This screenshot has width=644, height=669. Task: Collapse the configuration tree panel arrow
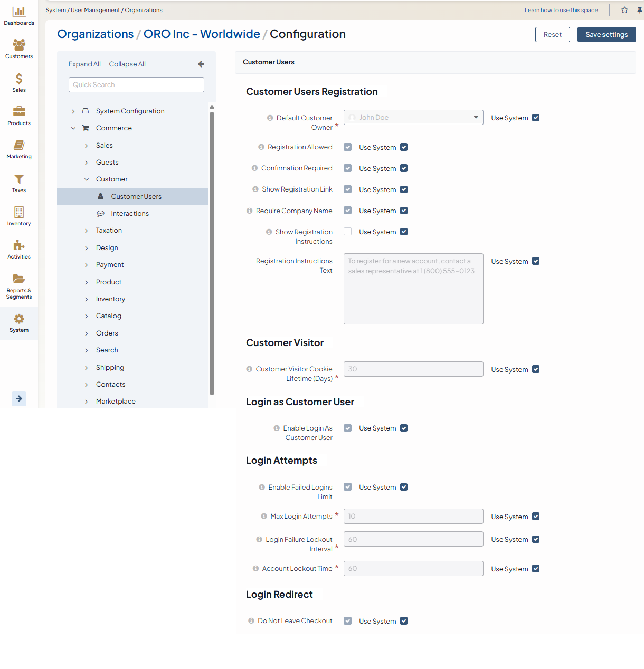pyautogui.click(x=201, y=64)
